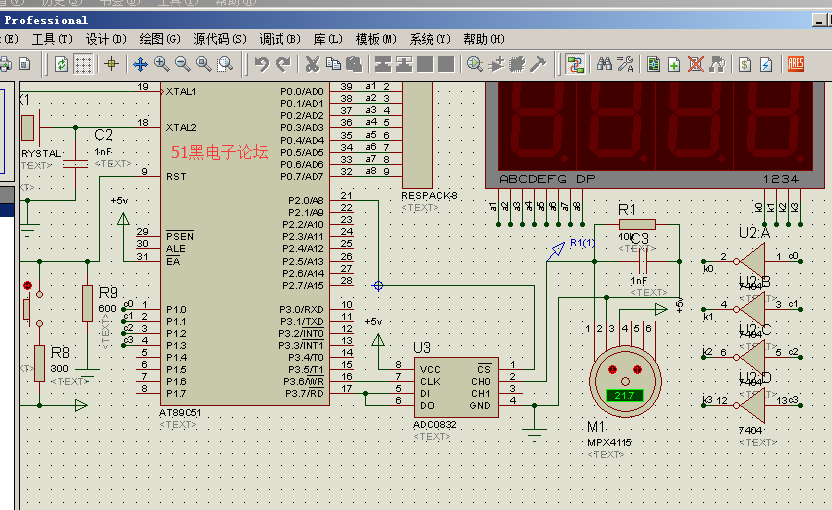Undo the last change
The width and height of the screenshot is (832, 510).
coord(262,64)
